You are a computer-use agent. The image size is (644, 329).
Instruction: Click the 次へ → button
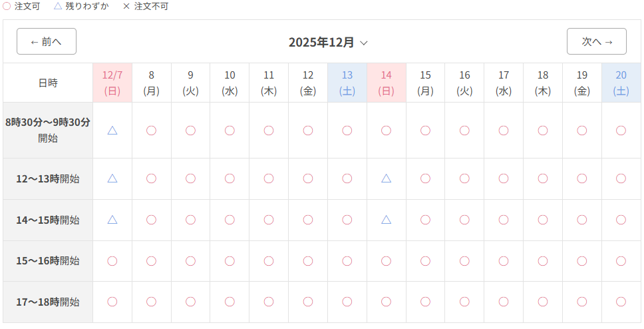pyautogui.click(x=597, y=41)
